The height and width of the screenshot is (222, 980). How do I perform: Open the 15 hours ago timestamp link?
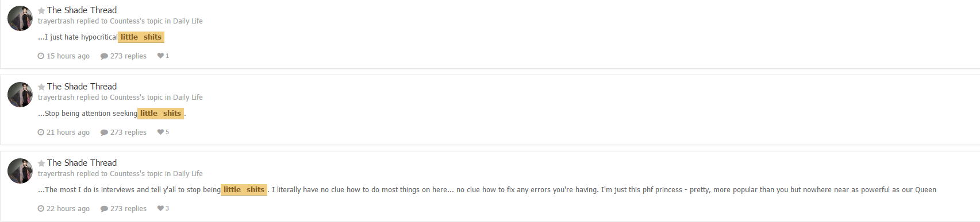(68, 56)
